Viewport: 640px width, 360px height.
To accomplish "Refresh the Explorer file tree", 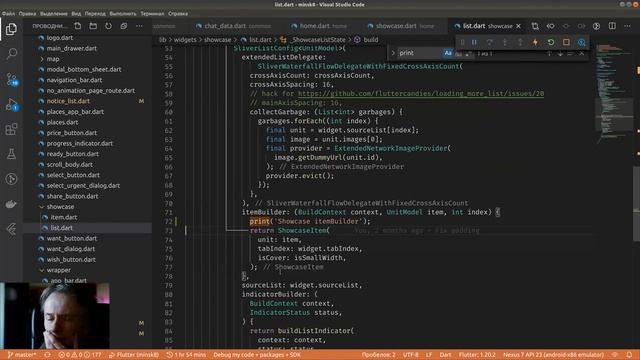I will coord(108,26).
